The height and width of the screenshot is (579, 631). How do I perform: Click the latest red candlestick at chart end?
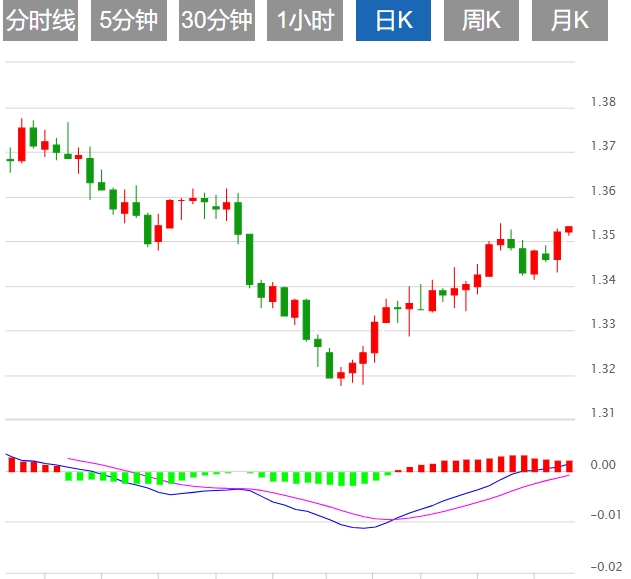(569, 230)
